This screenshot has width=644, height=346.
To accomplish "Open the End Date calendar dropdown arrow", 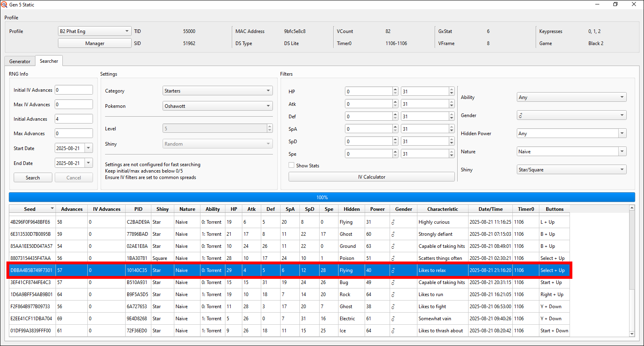I will pyautogui.click(x=89, y=163).
